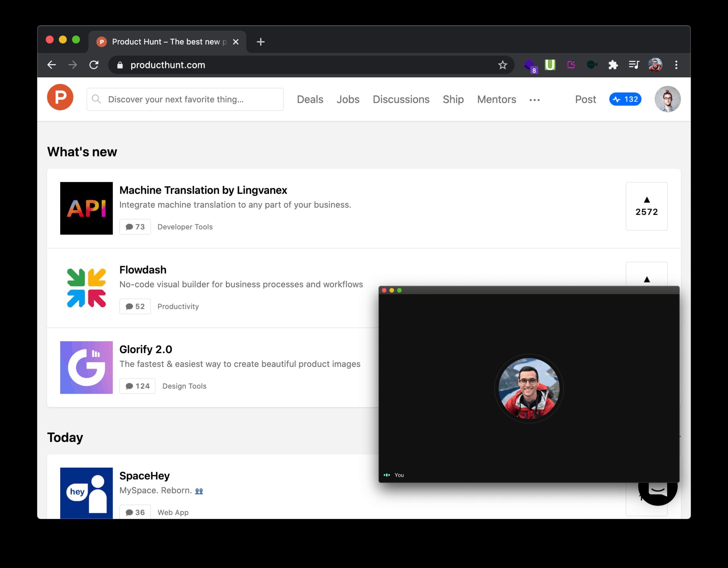728x568 pixels.
Task: Upvote the Flowdash product
Action: click(x=646, y=280)
